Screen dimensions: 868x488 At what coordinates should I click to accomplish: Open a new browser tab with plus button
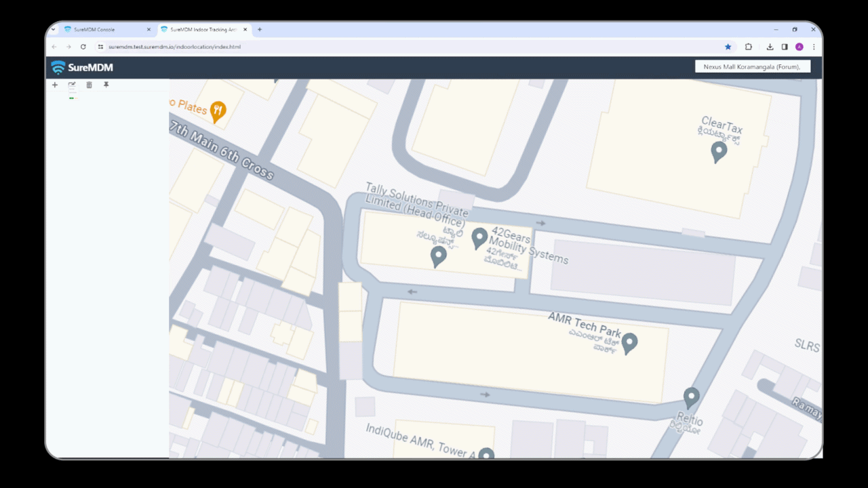[260, 30]
